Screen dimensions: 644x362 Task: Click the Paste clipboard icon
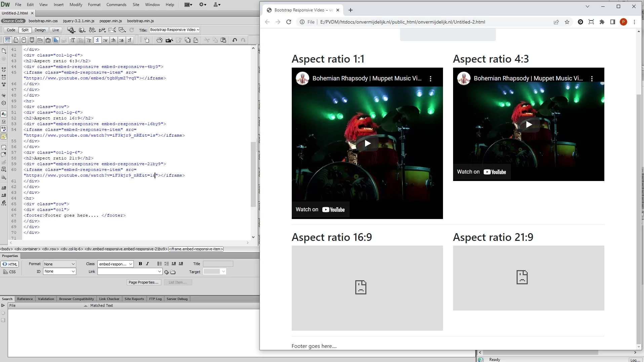223,40
